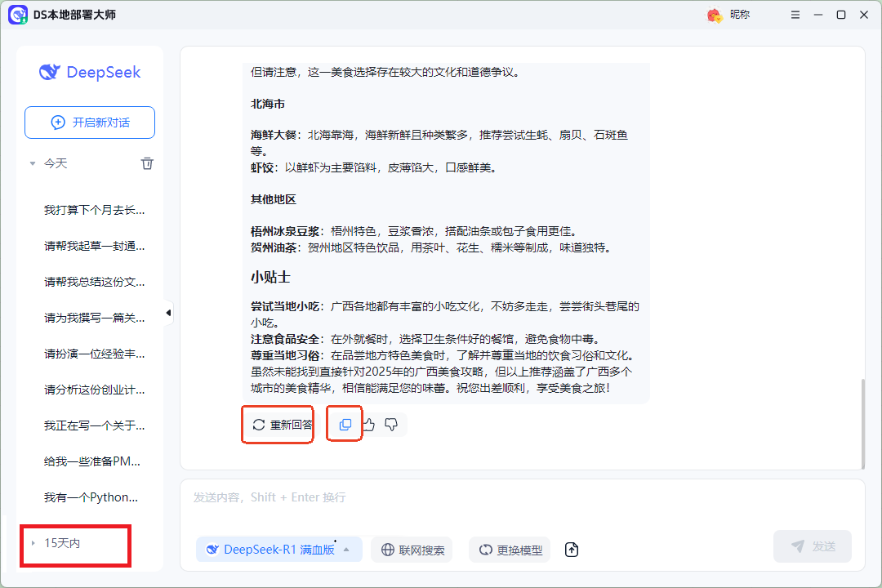Send the message with 发送 button
882x588 pixels.
point(813,546)
